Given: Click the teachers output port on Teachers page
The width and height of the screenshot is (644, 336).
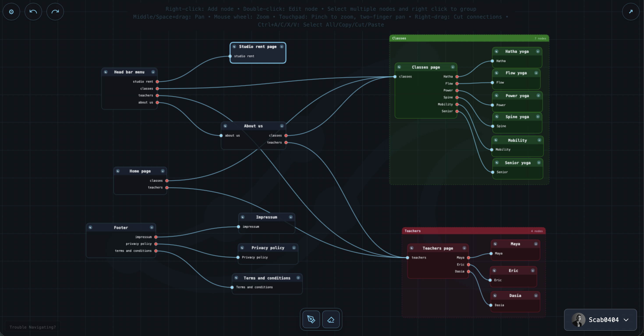Looking at the screenshot, I should pos(407,258).
